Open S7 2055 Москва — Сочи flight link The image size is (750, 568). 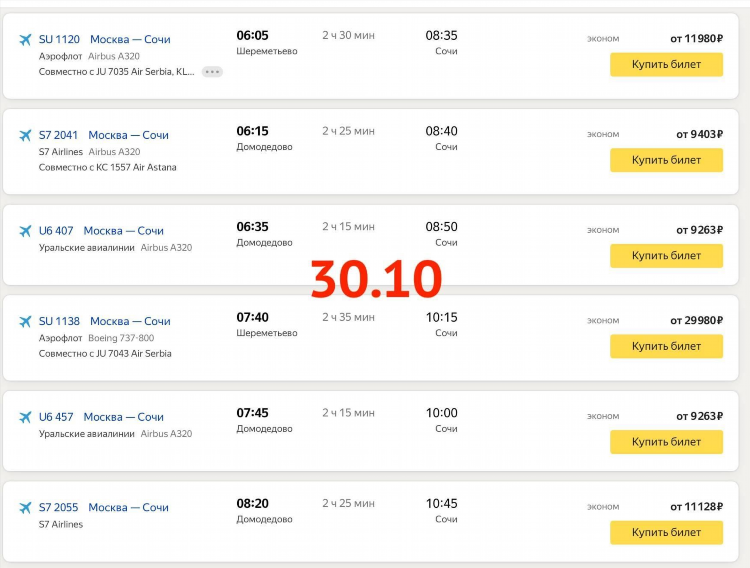coord(103,507)
